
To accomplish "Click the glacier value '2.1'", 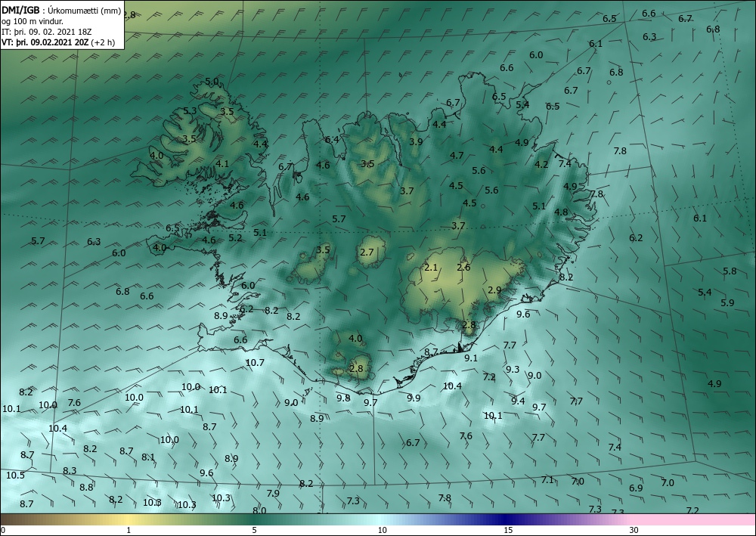I will point(431,267).
